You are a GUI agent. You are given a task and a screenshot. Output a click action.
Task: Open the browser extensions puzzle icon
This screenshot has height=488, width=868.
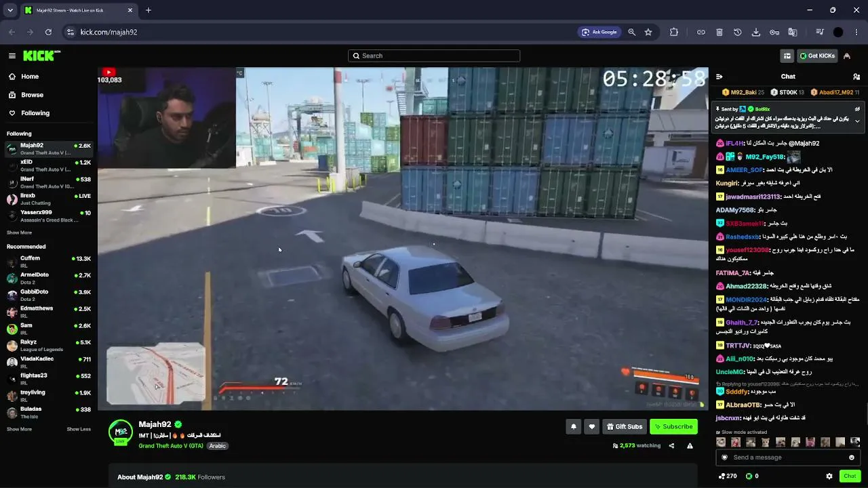click(x=673, y=32)
